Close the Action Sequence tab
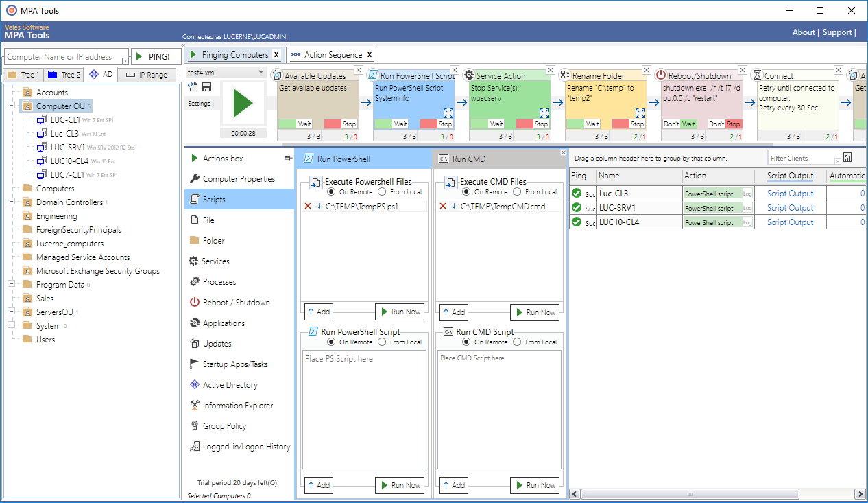This screenshot has width=868, height=503. point(369,55)
